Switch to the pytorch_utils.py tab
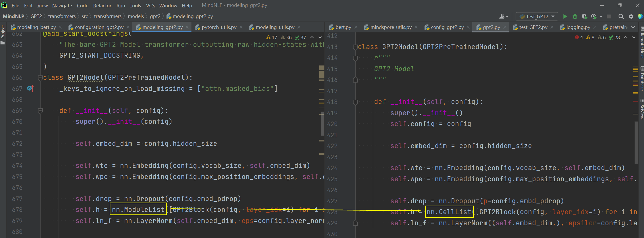This screenshot has height=238, width=644. click(x=219, y=27)
